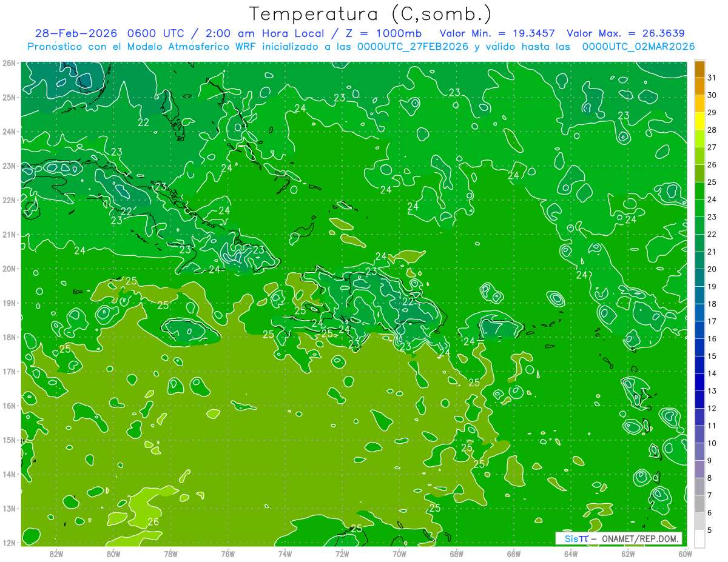Click the 78W longitude axis label
The height and width of the screenshot is (562, 728).
(x=170, y=554)
